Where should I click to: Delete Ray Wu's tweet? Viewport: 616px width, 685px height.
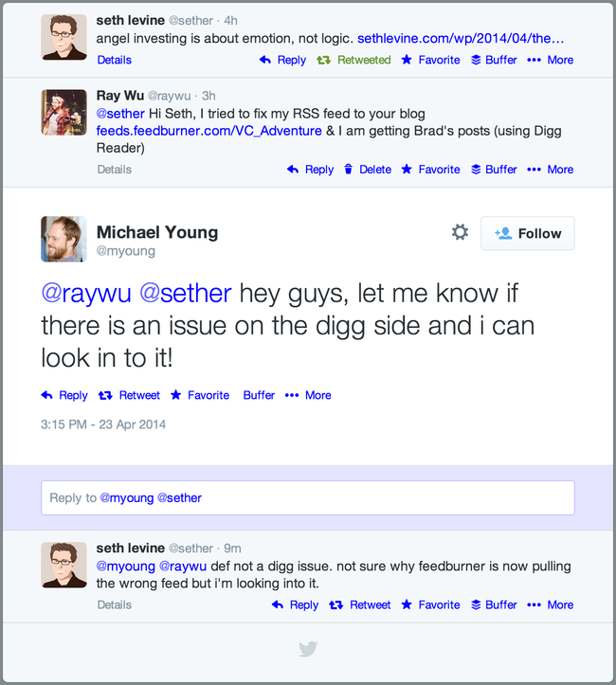click(367, 170)
